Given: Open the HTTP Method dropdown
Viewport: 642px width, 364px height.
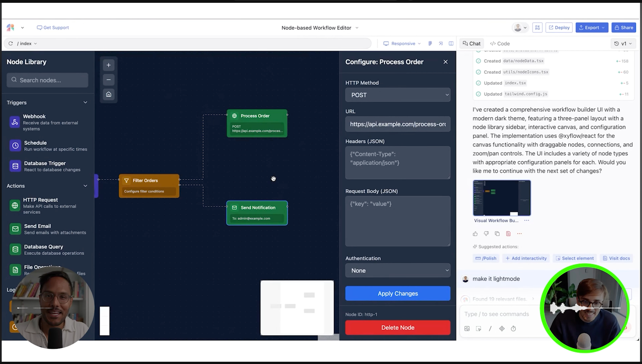Looking at the screenshot, I should (x=398, y=95).
